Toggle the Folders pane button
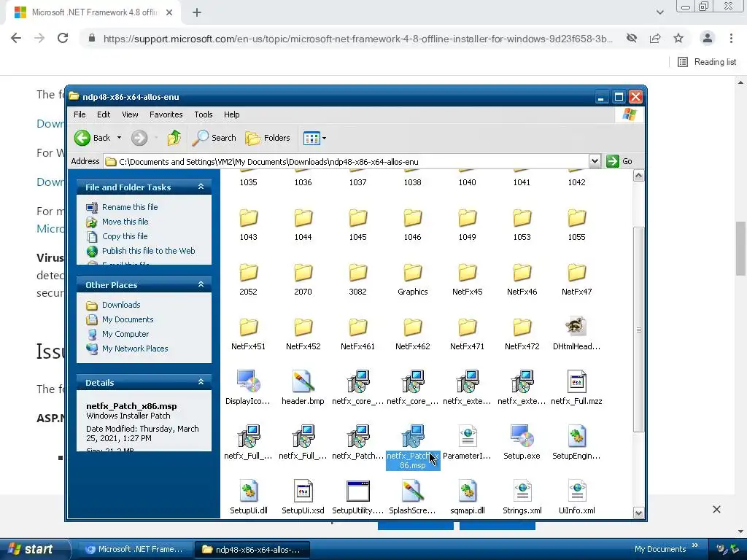 267,138
